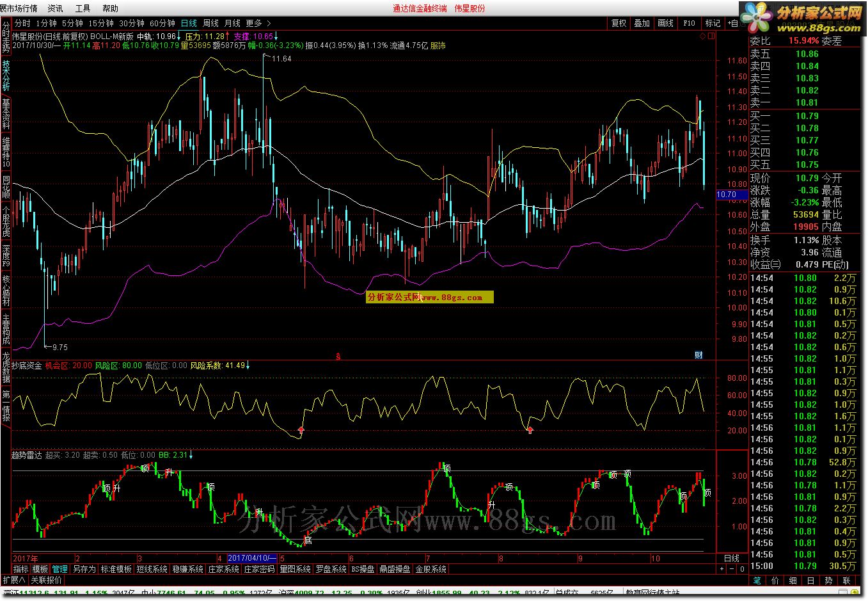Open 技术分析 sidebar tab
868x601 pixels.
coord(6,76)
